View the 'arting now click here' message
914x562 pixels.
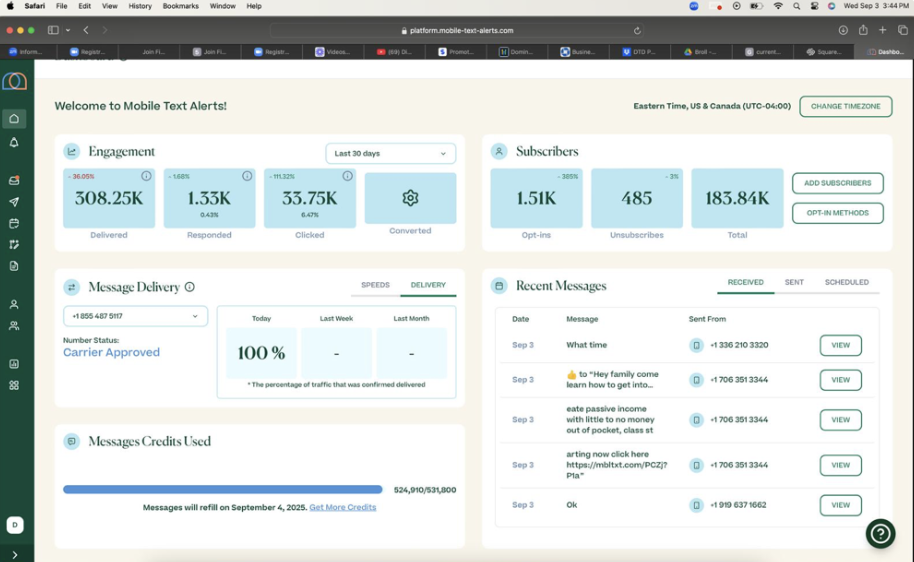841,465
